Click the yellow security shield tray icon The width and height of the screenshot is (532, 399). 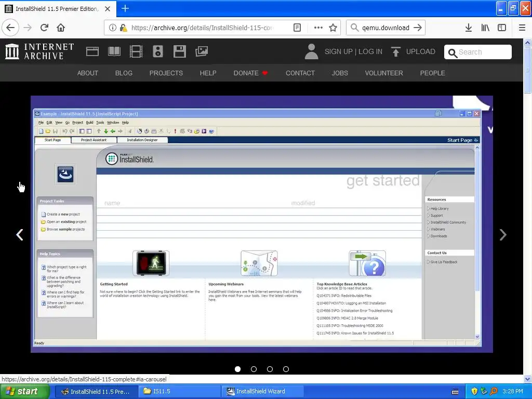[x=474, y=391]
